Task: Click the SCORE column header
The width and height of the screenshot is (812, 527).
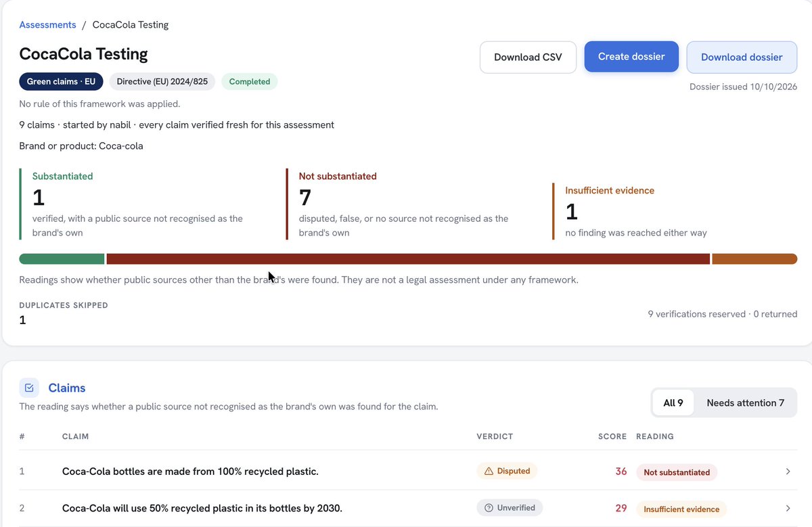Action: 612,436
